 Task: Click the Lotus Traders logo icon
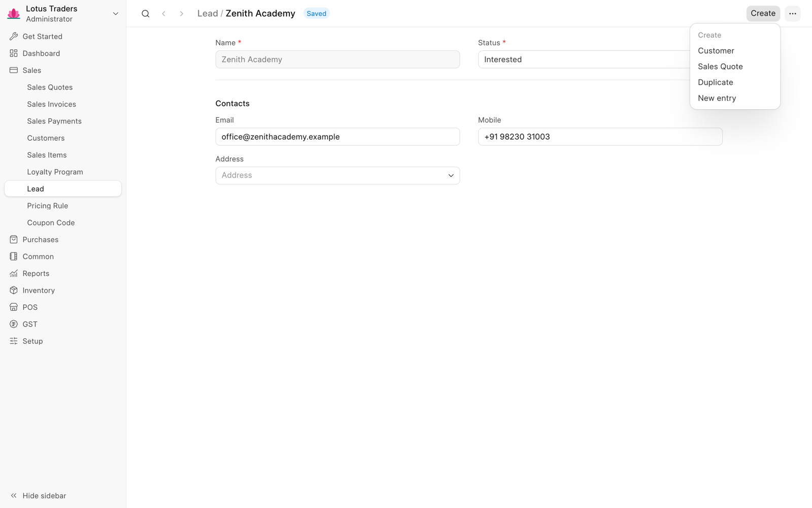tap(14, 14)
